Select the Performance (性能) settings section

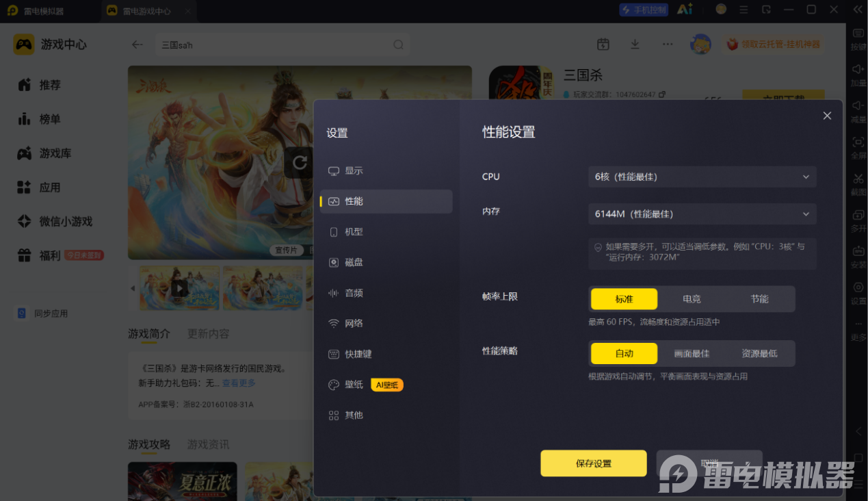pyautogui.click(x=386, y=201)
